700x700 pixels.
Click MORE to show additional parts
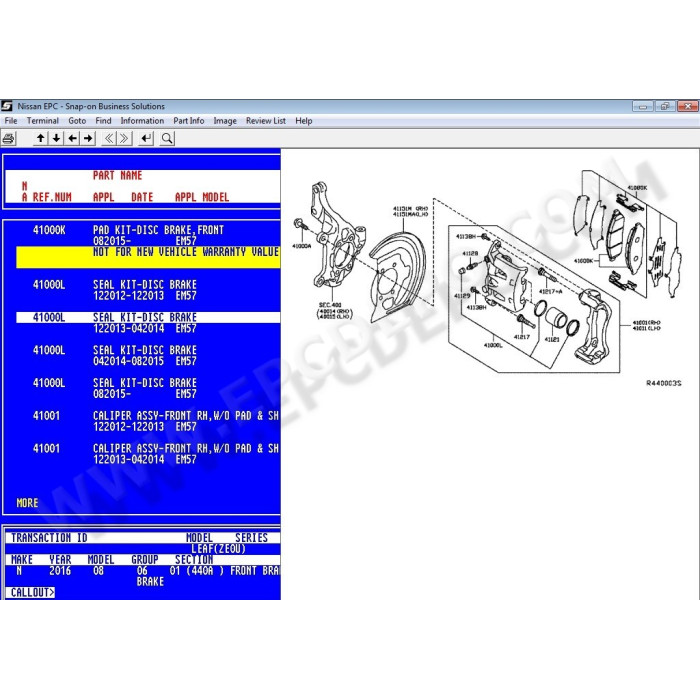27,503
